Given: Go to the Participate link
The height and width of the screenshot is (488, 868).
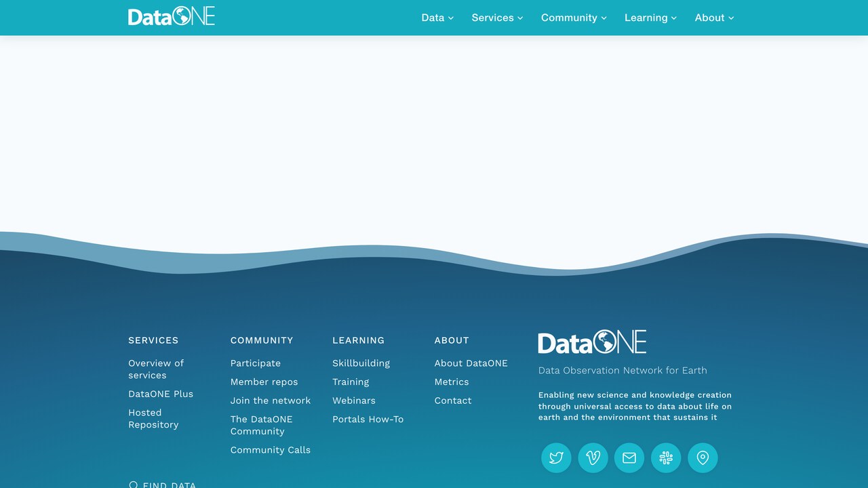Looking at the screenshot, I should tap(255, 363).
